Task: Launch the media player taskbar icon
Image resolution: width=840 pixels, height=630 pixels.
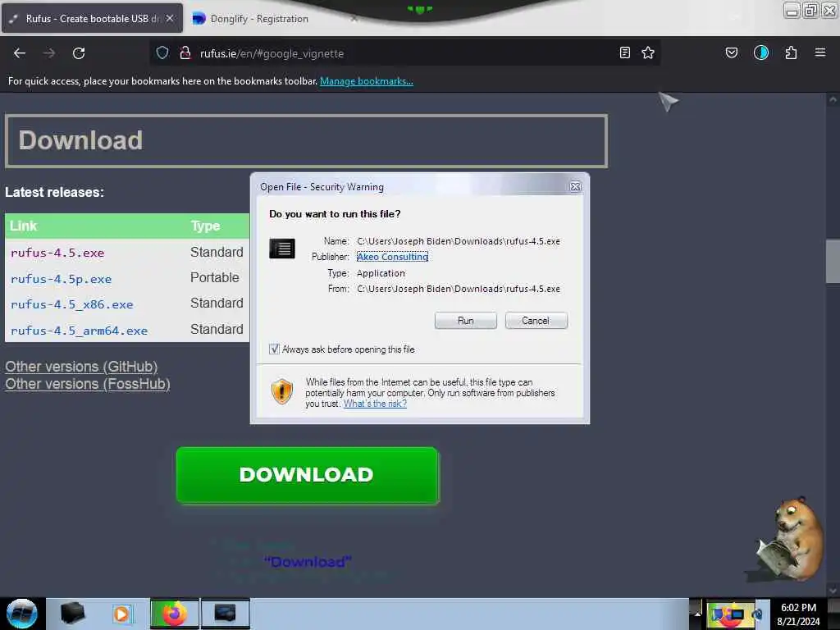Action: [122, 614]
